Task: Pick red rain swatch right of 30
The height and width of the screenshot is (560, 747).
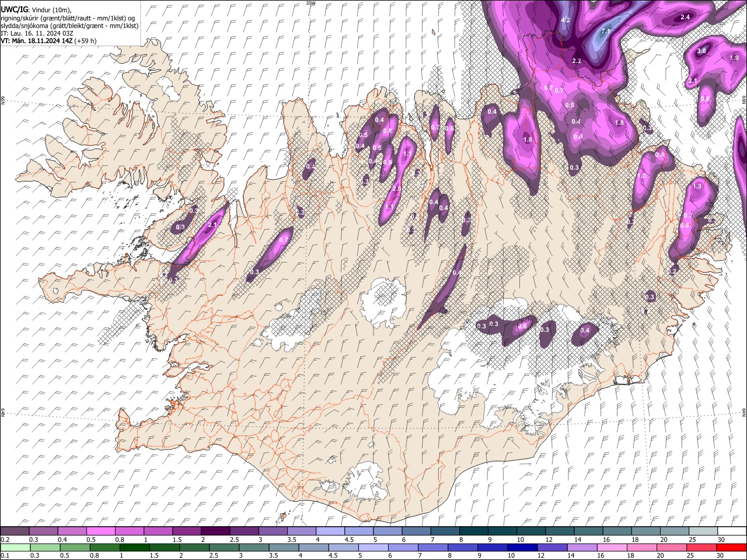Action: (731, 547)
